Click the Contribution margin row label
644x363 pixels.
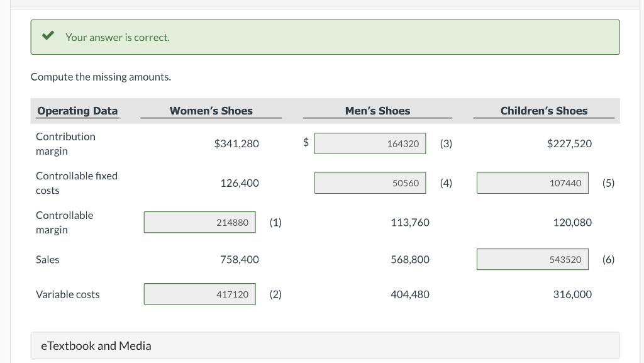[65, 143]
